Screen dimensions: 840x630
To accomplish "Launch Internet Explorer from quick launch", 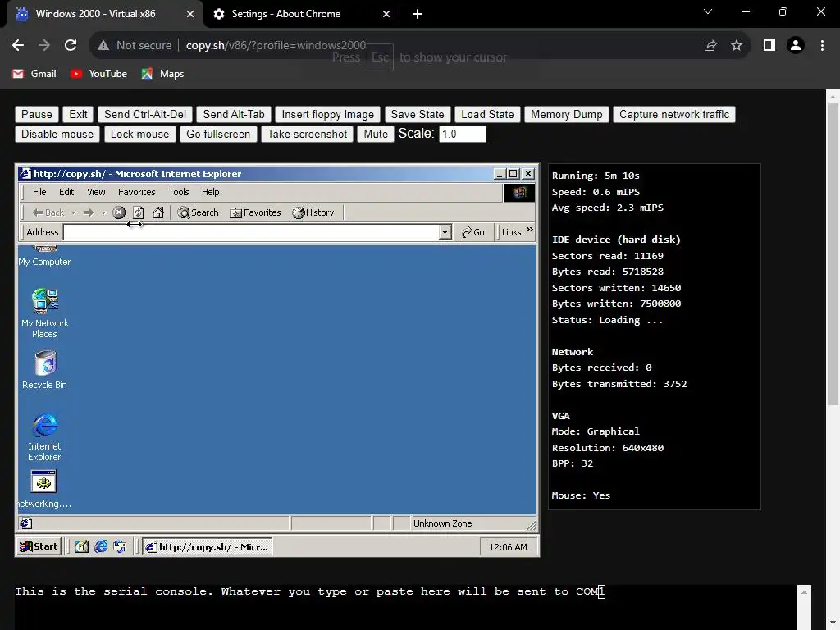I will tap(101, 546).
